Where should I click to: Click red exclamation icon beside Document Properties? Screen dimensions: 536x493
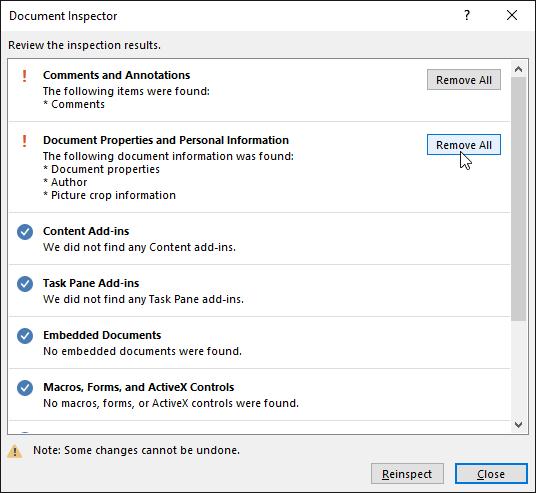(24, 141)
